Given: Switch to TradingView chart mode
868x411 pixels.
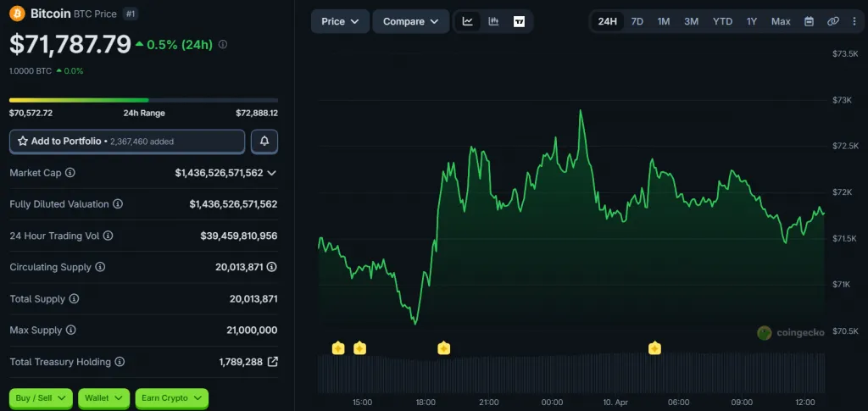Looking at the screenshot, I should pyautogui.click(x=519, y=21).
